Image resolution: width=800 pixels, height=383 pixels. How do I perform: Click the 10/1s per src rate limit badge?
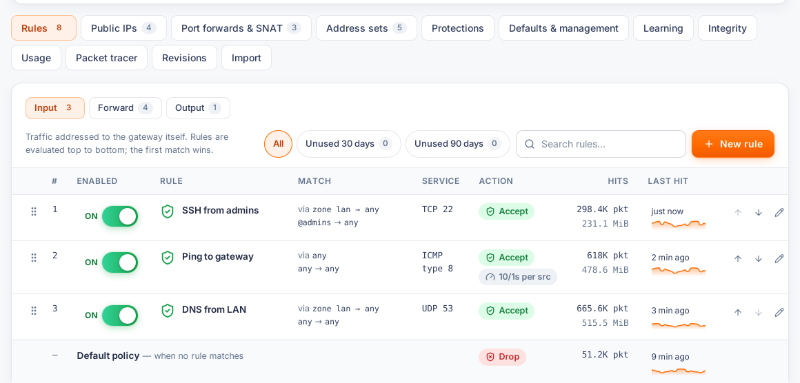[x=518, y=277]
